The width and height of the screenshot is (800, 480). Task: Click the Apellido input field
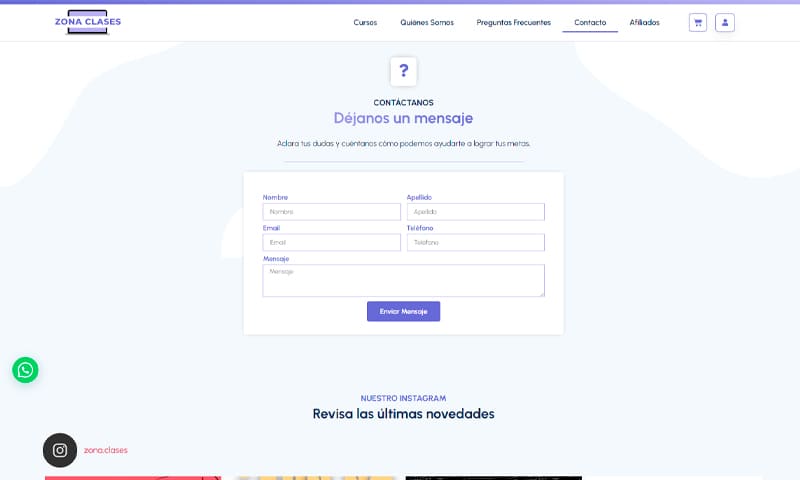click(476, 212)
